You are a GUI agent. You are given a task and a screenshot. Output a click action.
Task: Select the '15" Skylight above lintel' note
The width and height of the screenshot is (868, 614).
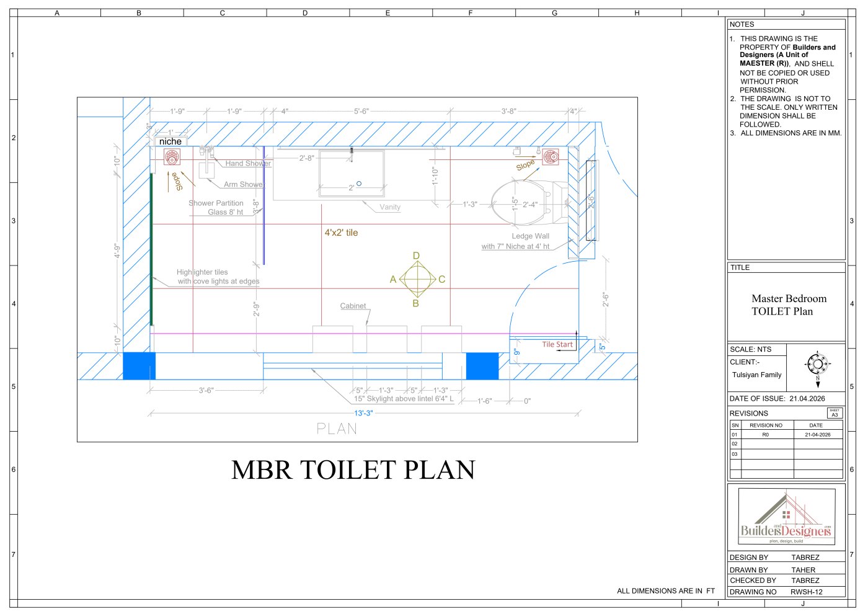(404, 399)
